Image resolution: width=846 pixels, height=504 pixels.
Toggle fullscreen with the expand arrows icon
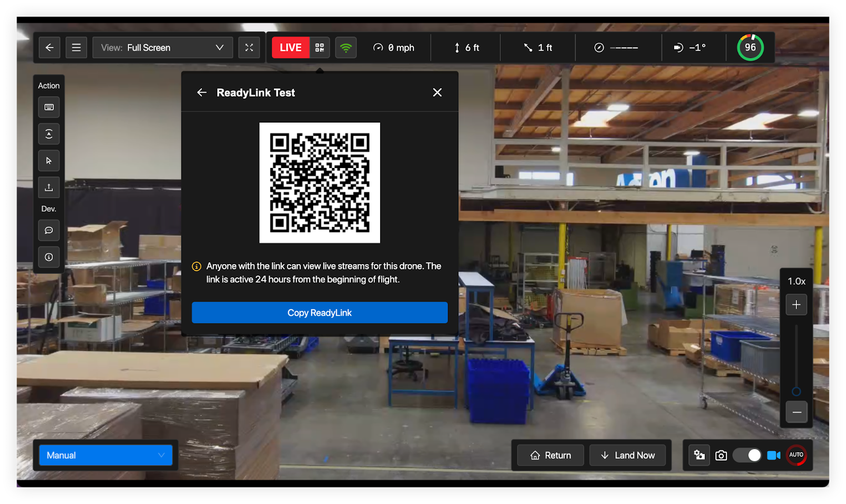(249, 48)
